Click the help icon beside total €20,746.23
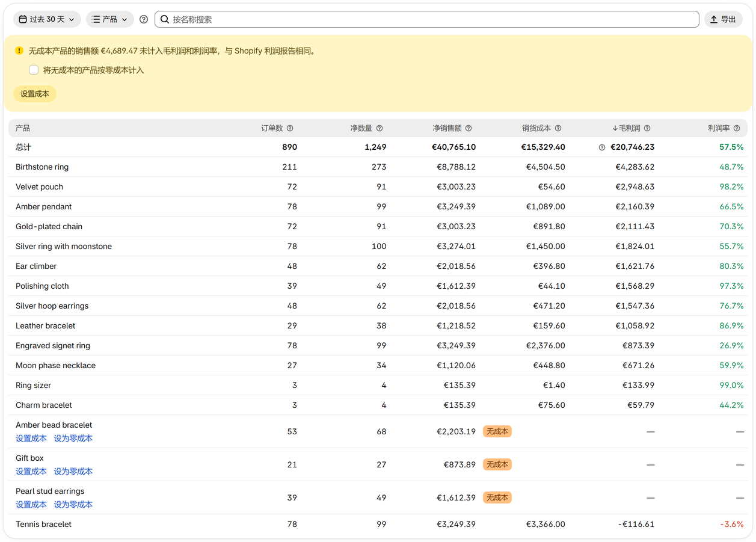This screenshot has width=756, height=542. point(602,147)
